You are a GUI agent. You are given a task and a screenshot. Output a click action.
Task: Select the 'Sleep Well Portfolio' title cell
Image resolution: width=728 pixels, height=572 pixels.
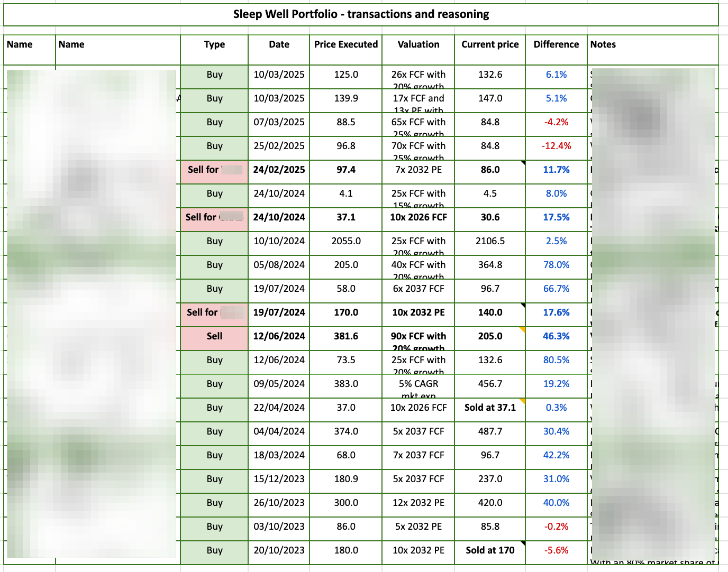(361, 14)
